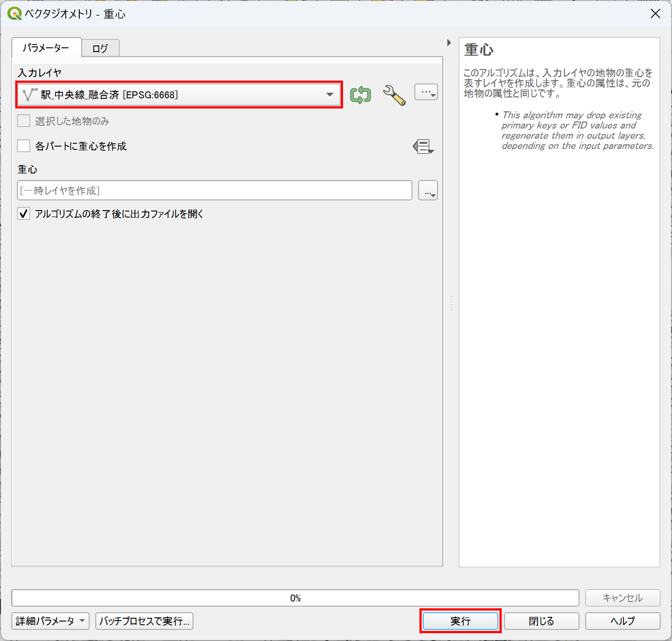The image size is (672, 641).
Task: Enable the 選択した地物のみ checkbox
Action: click(24, 121)
